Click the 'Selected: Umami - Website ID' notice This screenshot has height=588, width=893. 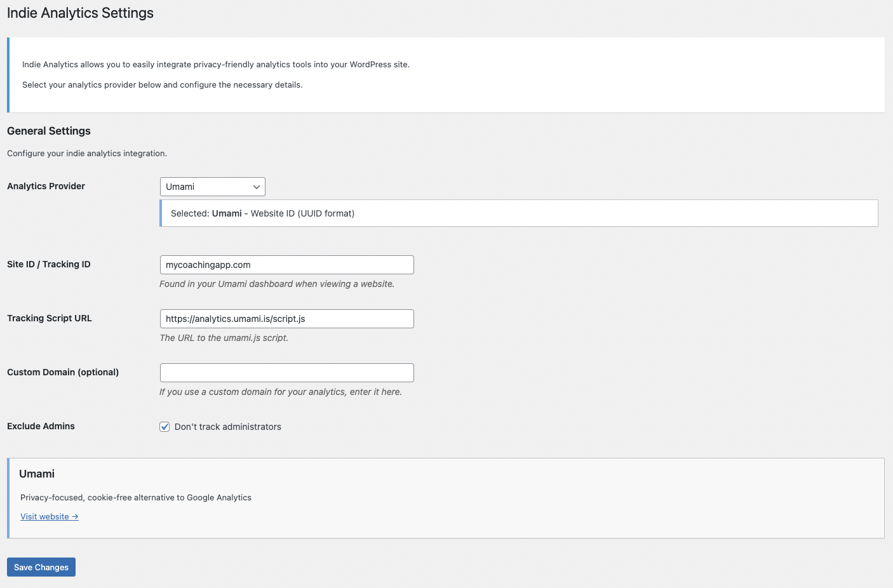[x=519, y=213]
